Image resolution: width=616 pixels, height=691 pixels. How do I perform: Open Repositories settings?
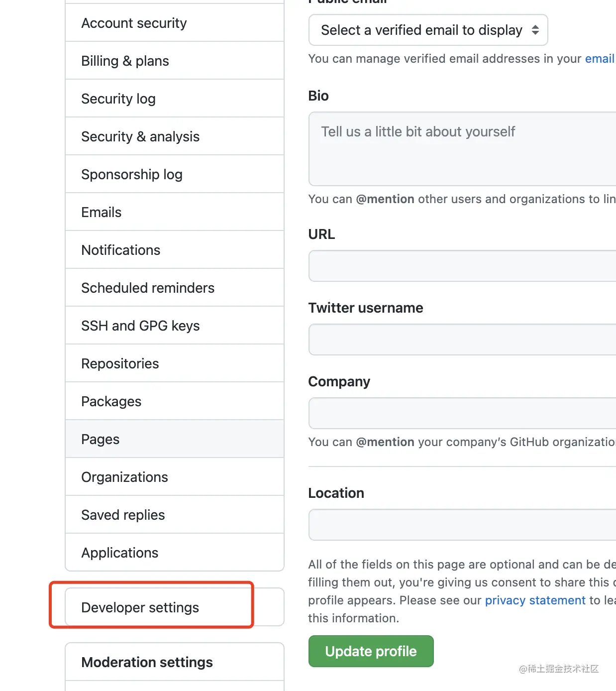click(x=120, y=364)
